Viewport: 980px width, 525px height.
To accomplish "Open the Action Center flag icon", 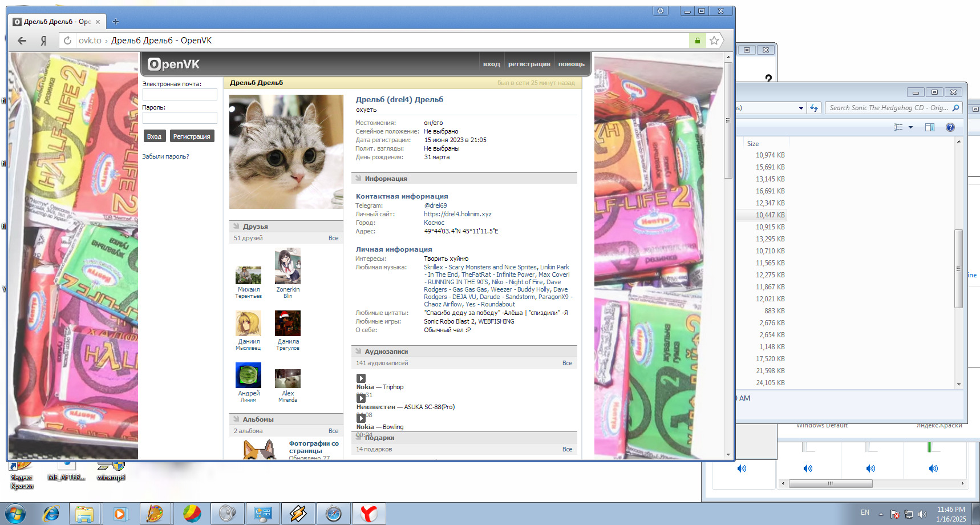I will pyautogui.click(x=895, y=514).
